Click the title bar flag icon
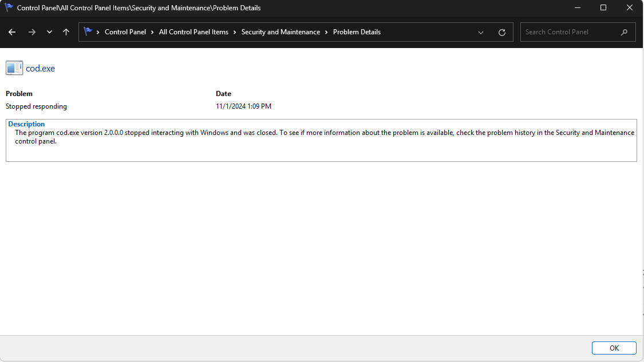The height and width of the screenshot is (362, 644). point(9,7)
